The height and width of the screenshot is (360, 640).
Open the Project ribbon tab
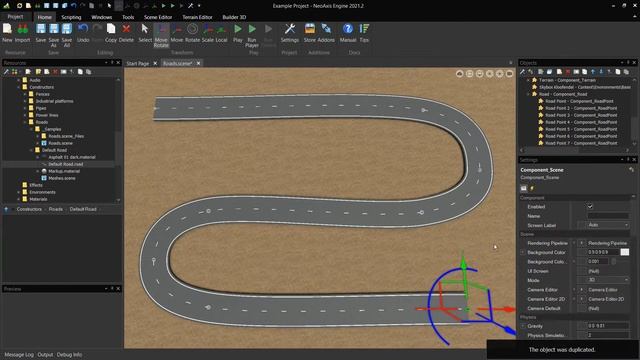pos(16,17)
